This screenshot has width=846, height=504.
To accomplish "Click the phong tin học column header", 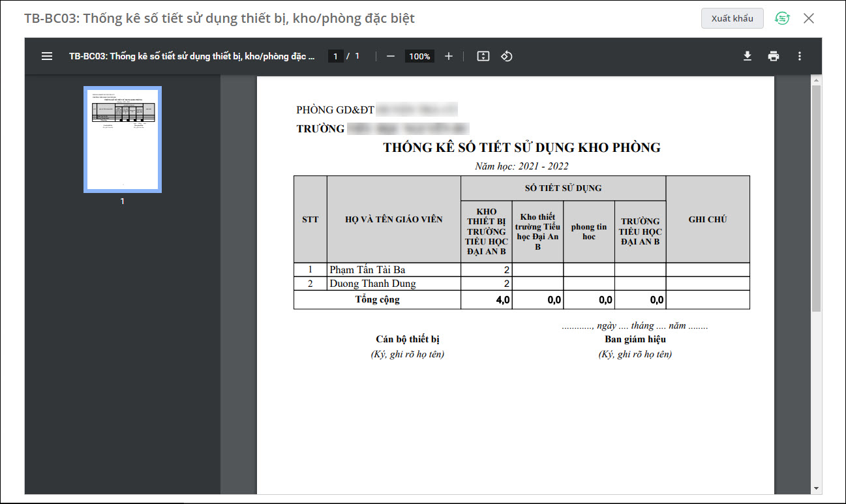I will coord(589,231).
